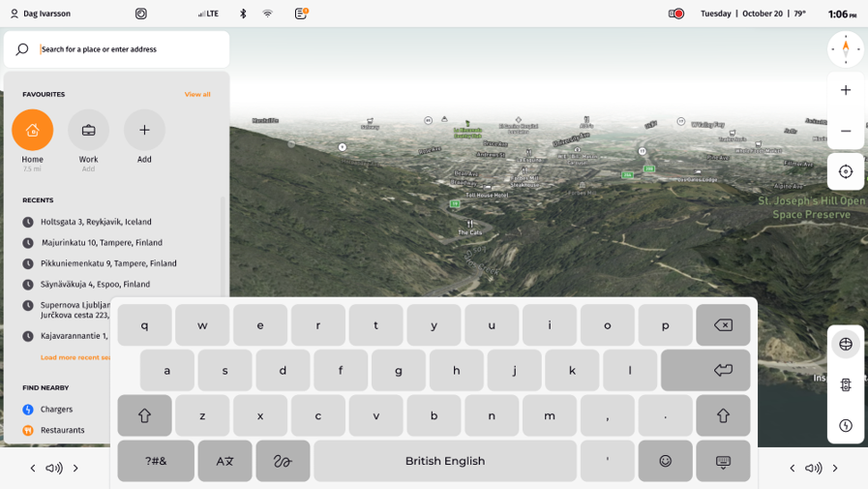868x489 pixels.
Task: Tap the apostrophe key
Action: pos(608,461)
